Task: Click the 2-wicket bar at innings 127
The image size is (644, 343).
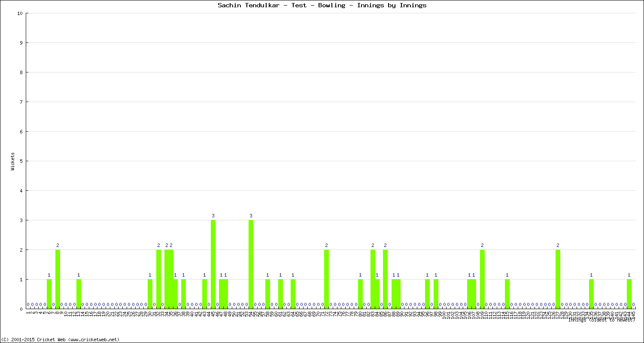Action: pyautogui.click(x=558, y=279)
